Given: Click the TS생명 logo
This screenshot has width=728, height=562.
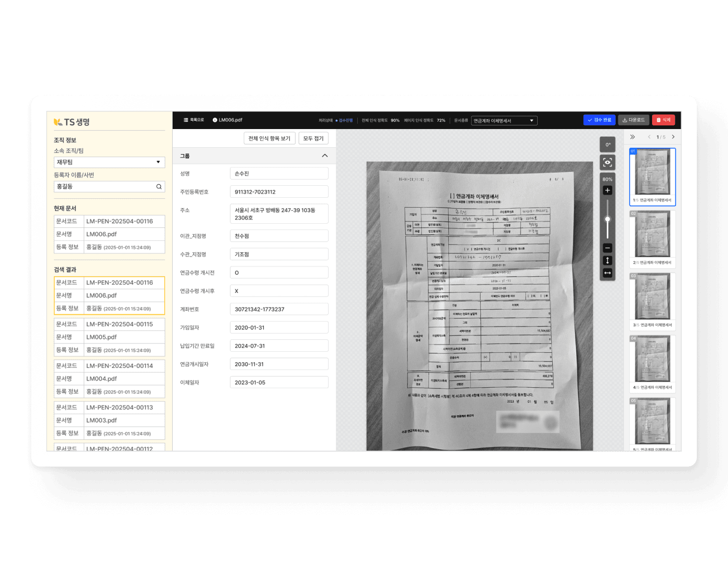Looking at the screenshot, I should click(x=72, y=122).
